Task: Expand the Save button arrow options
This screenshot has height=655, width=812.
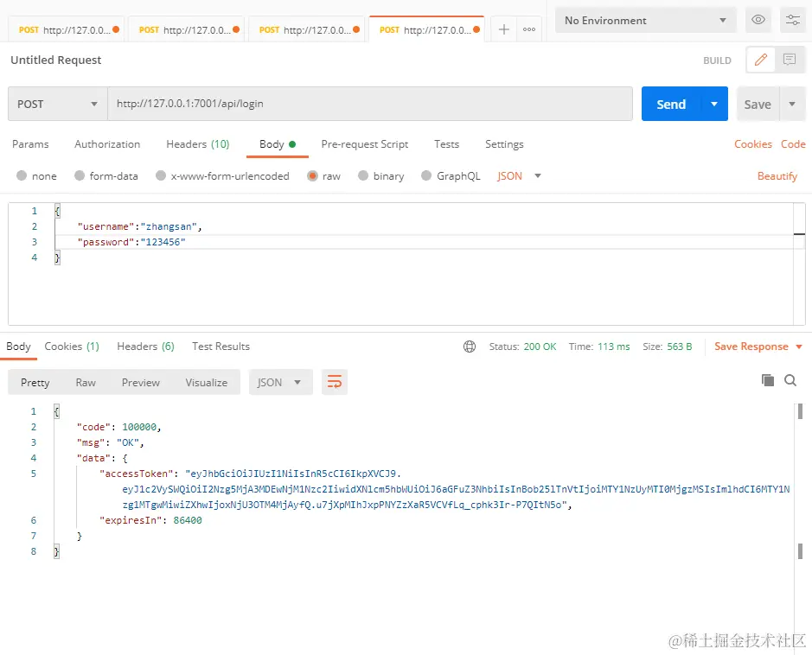Action: point(792,104)
